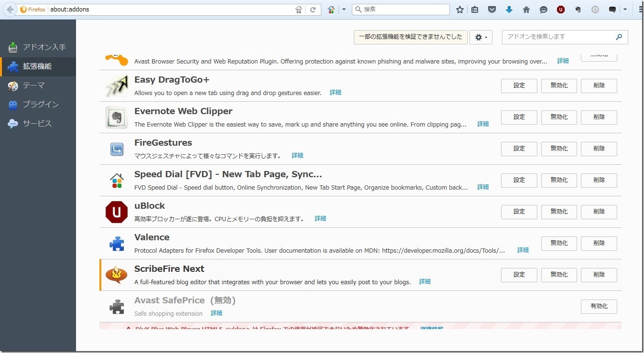Click the Avast SafePrice gray puzzle icon
This screenshot has width=644, height=353.
[x=117, y=307]
